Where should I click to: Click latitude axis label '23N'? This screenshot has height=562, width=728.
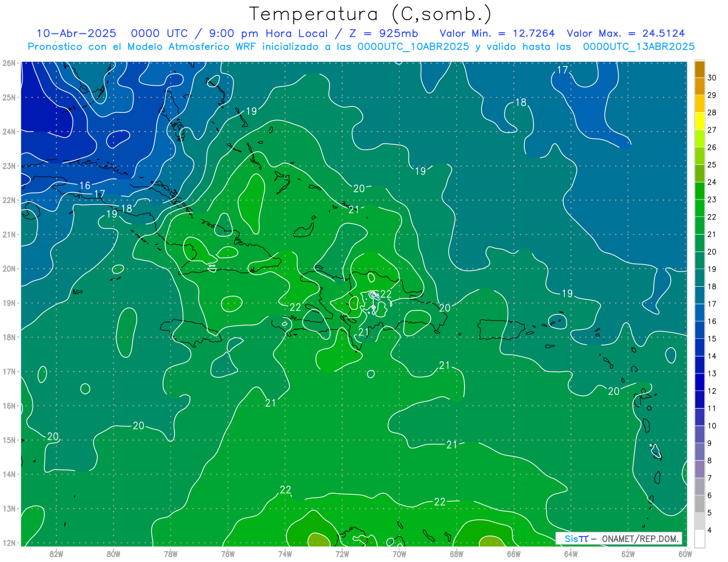tap(9, 166)
